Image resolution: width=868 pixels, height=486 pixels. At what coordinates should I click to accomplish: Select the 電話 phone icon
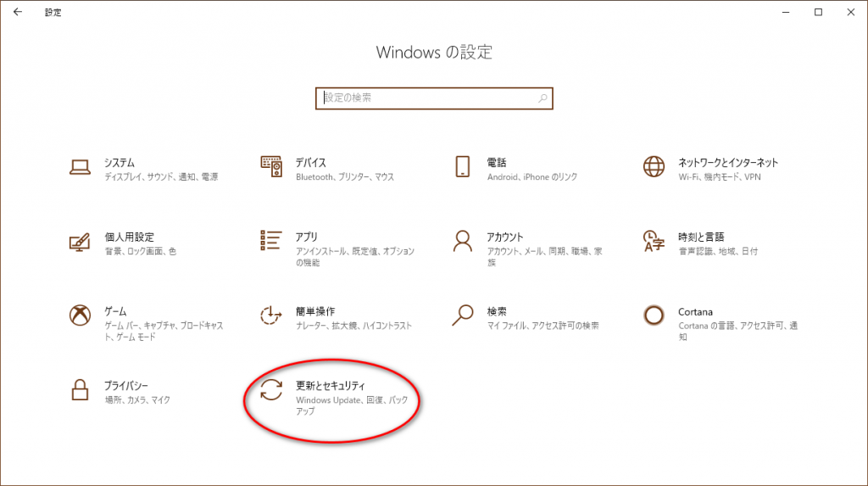click(462, 167)
